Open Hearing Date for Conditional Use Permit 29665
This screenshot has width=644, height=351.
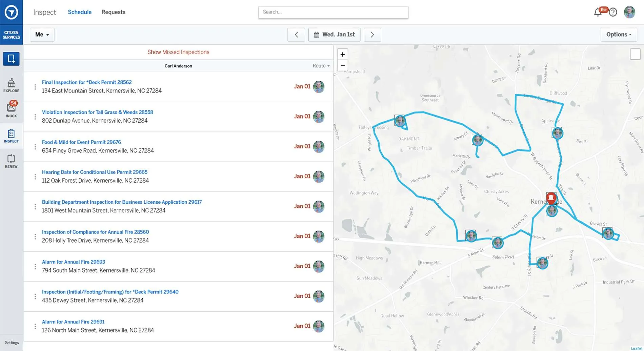(x=95, y=172)
